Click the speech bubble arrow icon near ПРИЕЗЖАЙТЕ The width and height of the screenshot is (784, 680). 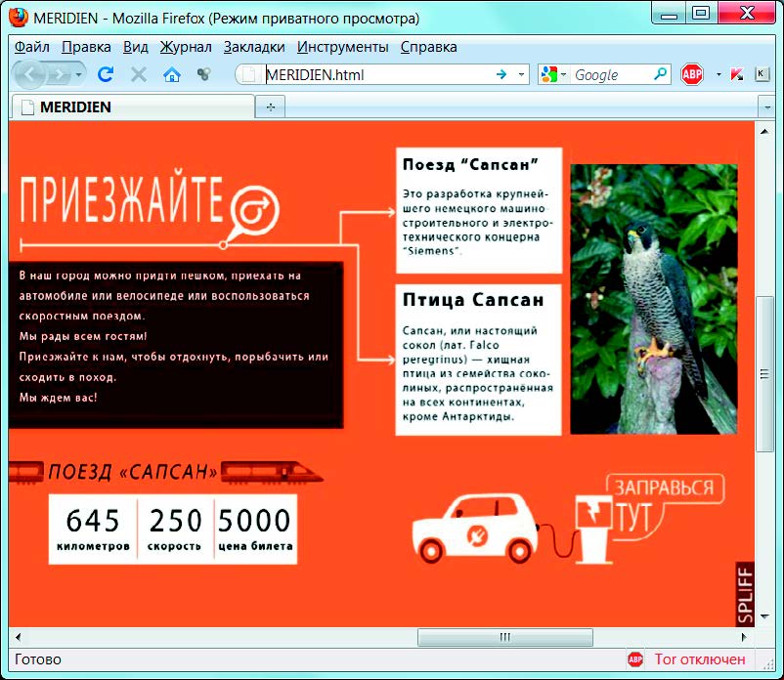click(x=254, y=211)
